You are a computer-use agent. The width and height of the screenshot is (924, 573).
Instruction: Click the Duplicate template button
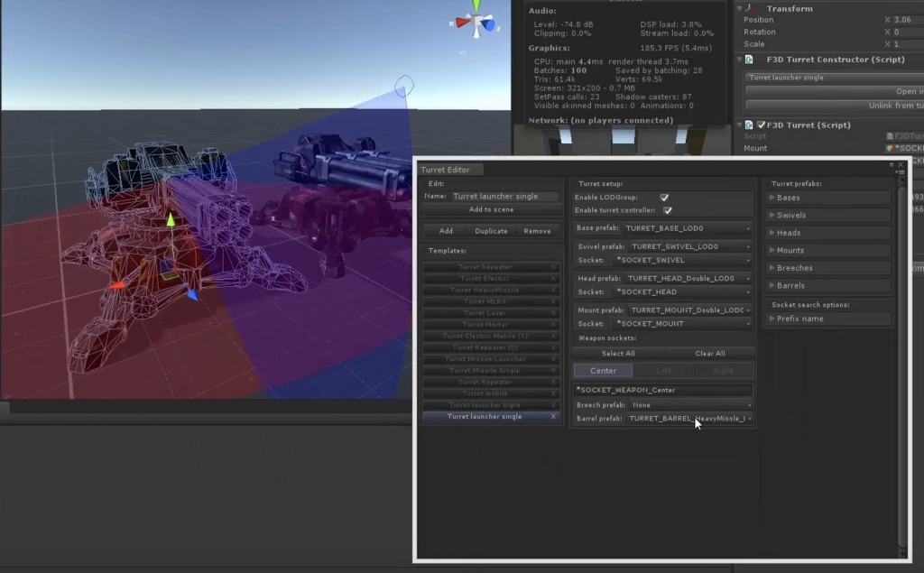(491, 231)
